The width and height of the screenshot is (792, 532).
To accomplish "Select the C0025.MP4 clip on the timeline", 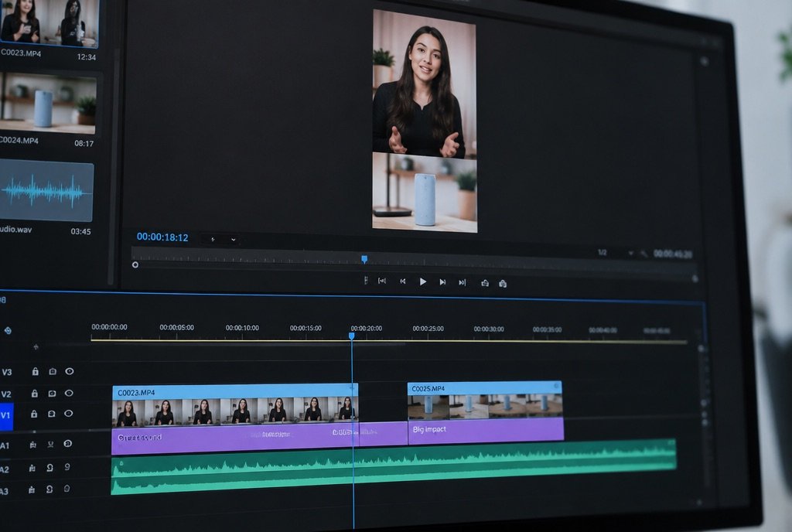I will click(484, 401).
